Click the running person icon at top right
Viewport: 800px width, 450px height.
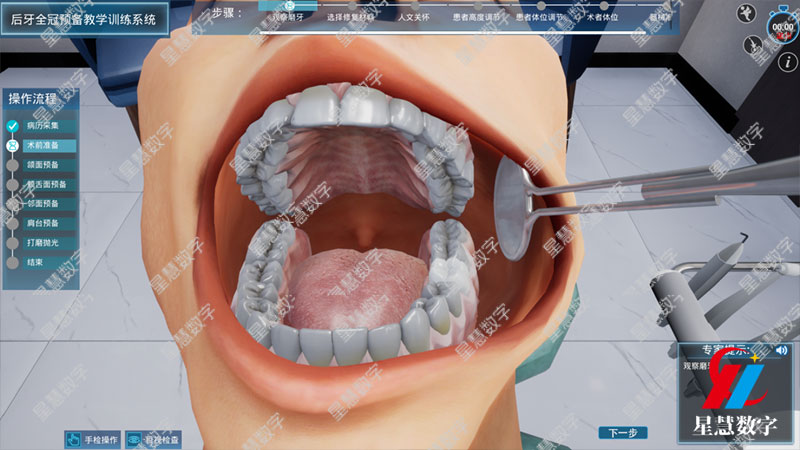[x=746, y=13]
